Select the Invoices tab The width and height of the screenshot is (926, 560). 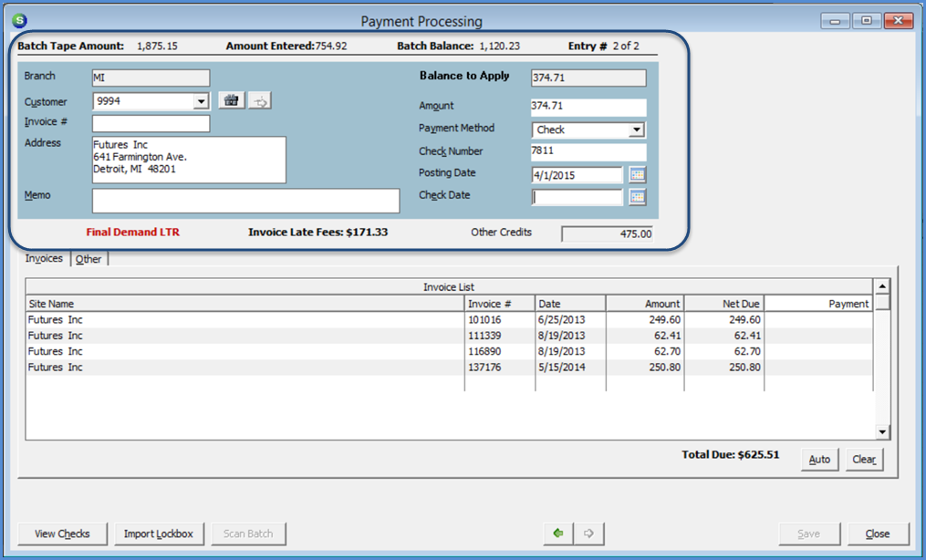coord(44,258)
